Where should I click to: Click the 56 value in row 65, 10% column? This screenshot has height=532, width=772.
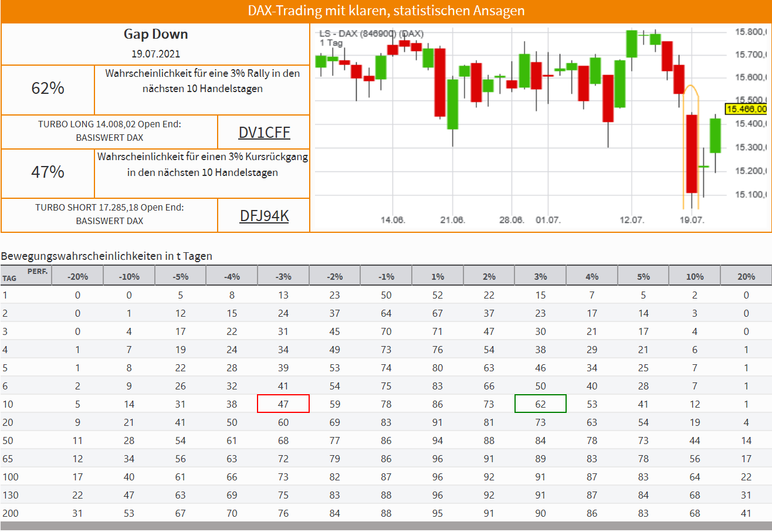click(x=695, y=458)
